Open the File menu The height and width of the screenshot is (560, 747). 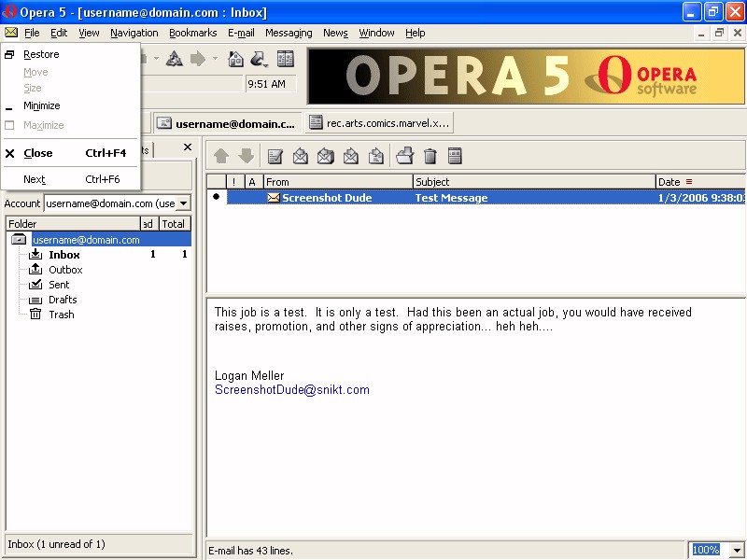(32, 33)
